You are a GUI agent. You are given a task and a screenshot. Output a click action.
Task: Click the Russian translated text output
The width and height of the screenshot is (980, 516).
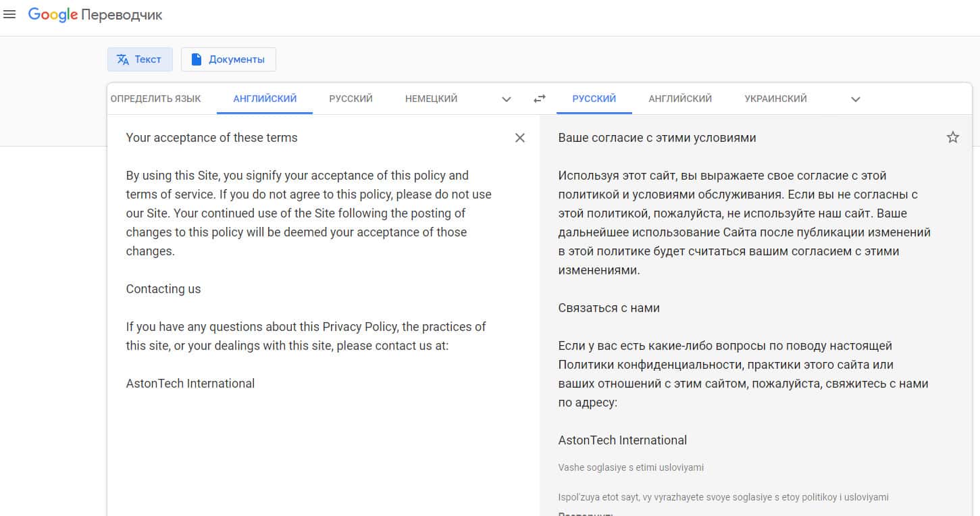tap(743, 223)
